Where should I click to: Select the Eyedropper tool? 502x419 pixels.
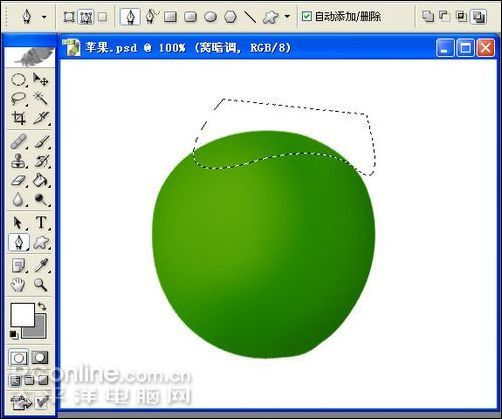41,266
